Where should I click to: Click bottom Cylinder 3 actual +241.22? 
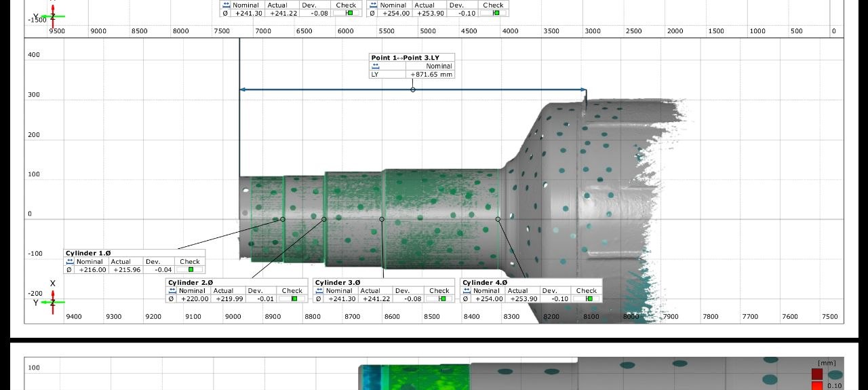click(x=375, y=298)
